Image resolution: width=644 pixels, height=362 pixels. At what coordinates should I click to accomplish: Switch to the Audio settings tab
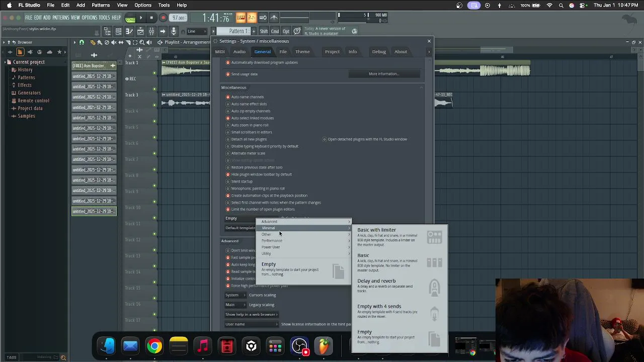point(239,52)
